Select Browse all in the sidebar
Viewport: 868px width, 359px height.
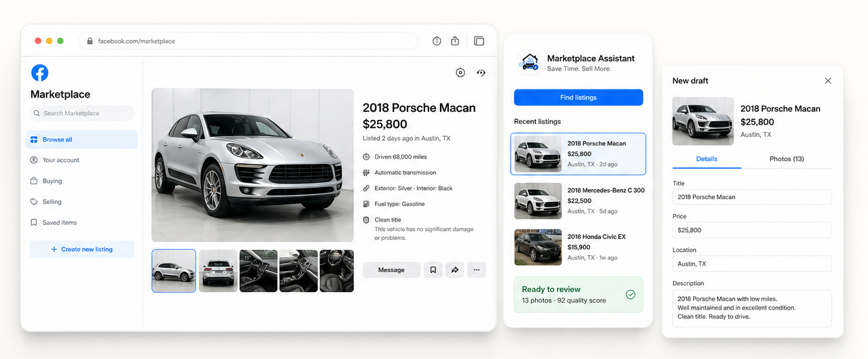click(x=82, y=140)
